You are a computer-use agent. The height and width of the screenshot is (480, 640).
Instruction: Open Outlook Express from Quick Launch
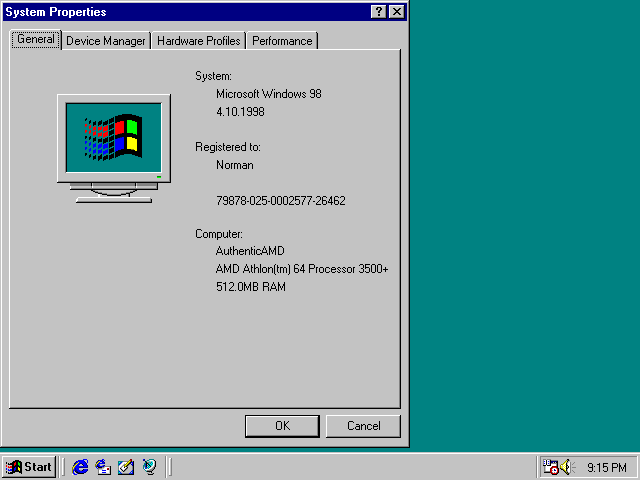coord(103,467)
